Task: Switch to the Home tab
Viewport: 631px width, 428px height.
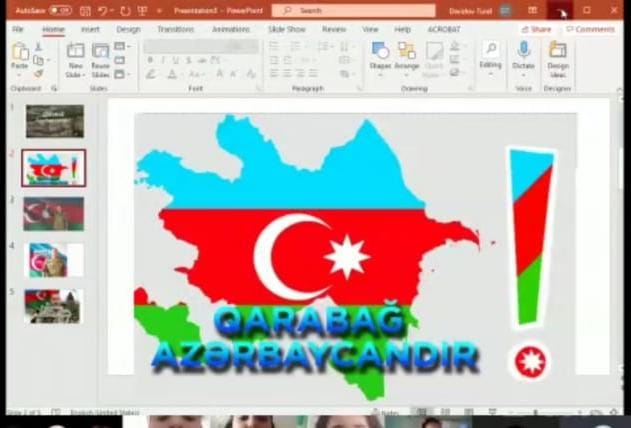Action: [54, 29]
